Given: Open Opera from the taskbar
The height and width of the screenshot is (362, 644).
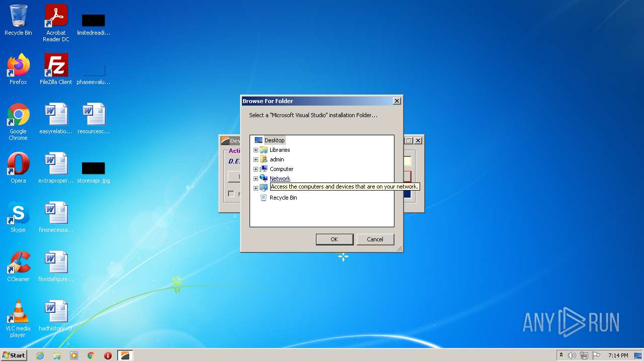Looking at the screenshot, I should [x=108, y=355].
